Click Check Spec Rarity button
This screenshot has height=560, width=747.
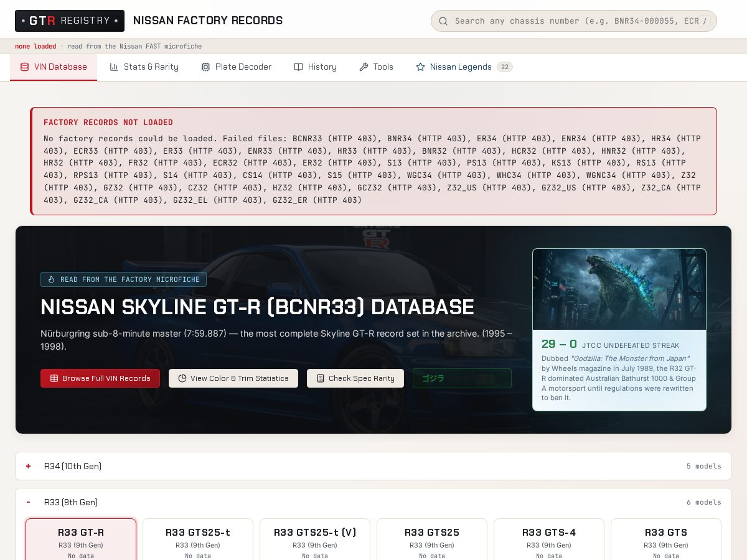pyautogui.click(x=355, y=378)
